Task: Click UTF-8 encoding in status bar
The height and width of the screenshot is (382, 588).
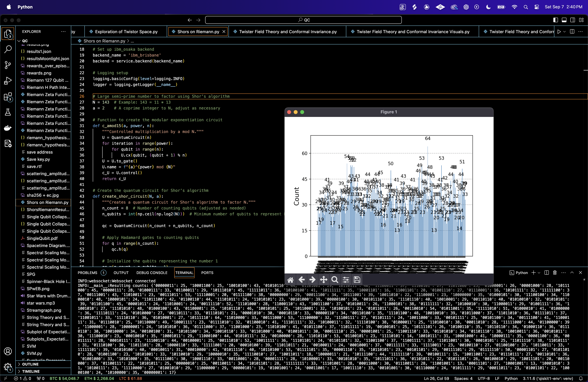Action: tap(483, 379)
